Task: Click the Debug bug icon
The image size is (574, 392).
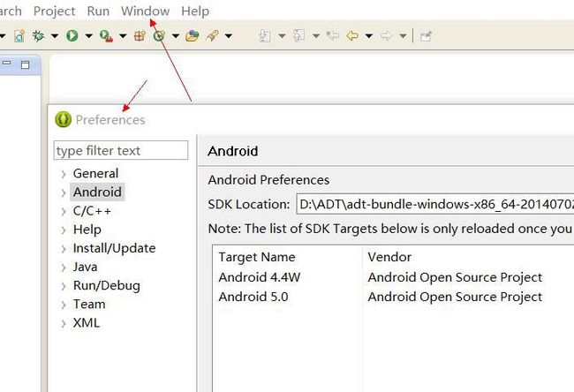Action: click(38, 36)
